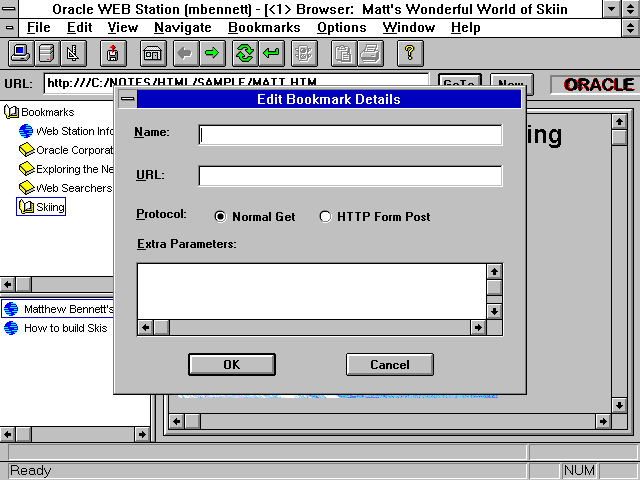
Task: Click the green forward arrow toolbar icon
Action: (x=212, y=53)
